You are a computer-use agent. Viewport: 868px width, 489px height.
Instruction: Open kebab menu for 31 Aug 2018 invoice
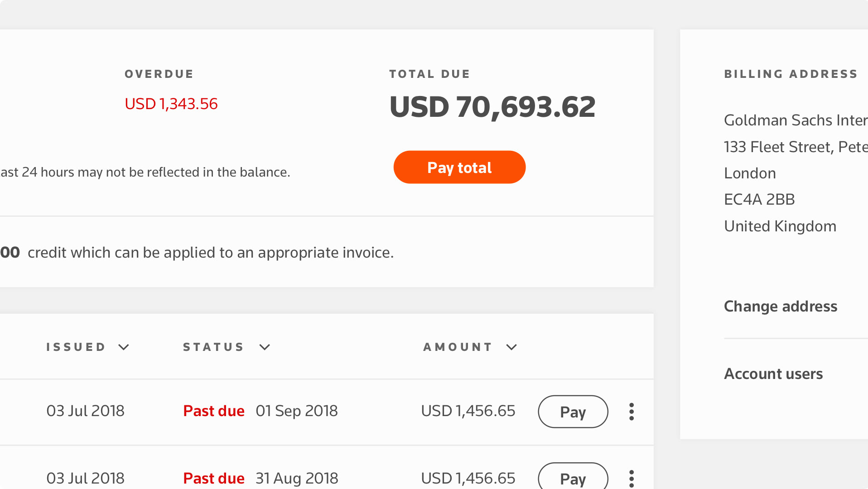[x=631, y=479]
